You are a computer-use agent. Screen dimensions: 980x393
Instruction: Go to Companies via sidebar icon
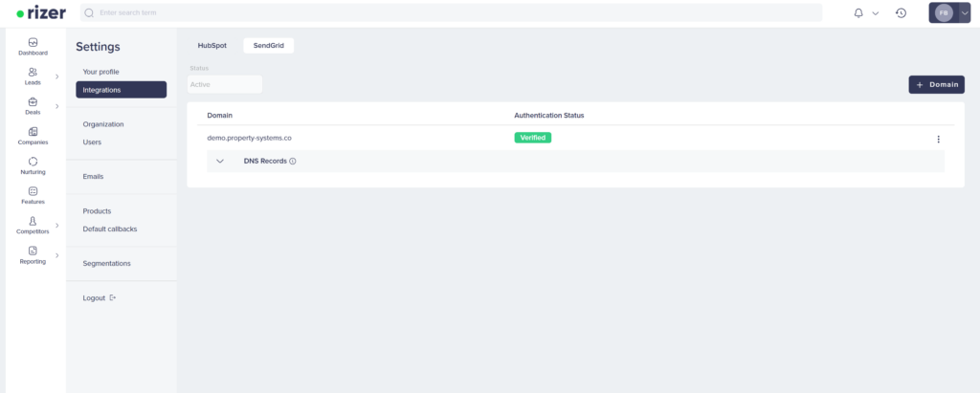click(x=33, y=132)
